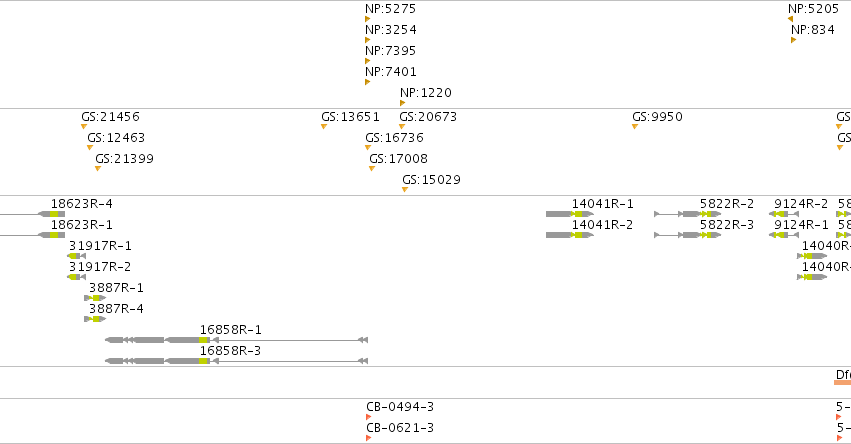Click the GS:15029 label text
The width and height of the screenshot is (851, 444).
[431, 180]
